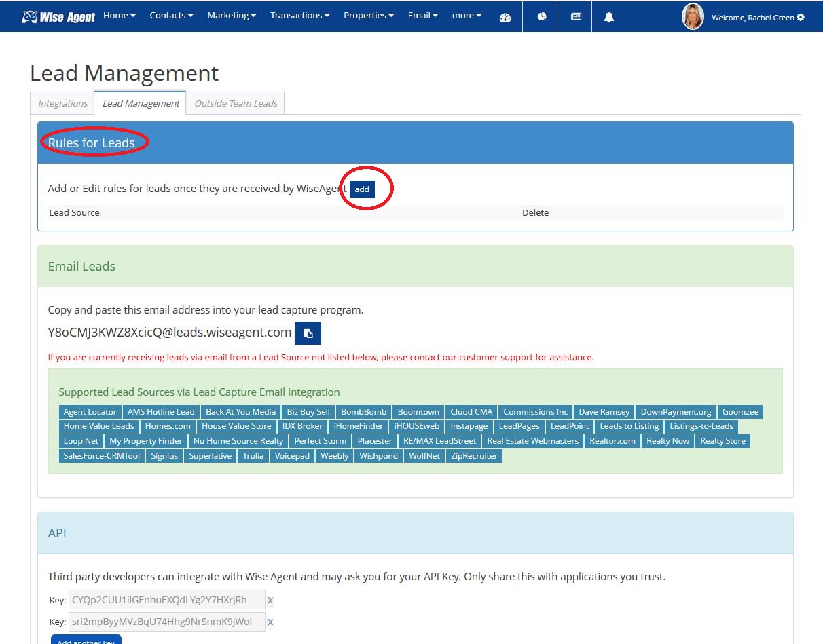Viewport: 823px width, 644px height.
Task: Open settings gear next to Welcome text
Action: 801,18
